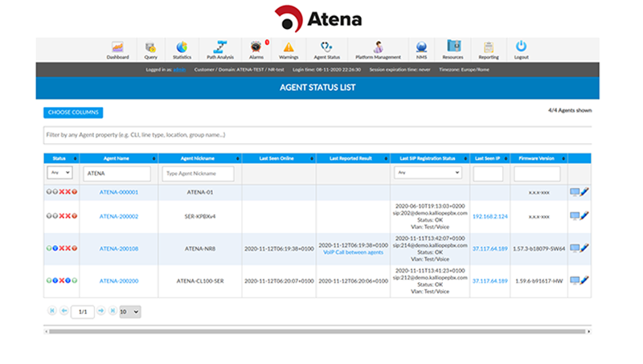This screenshot has width=643, height=364.
Task: Open the admin user link
Action: coord(179,70)
